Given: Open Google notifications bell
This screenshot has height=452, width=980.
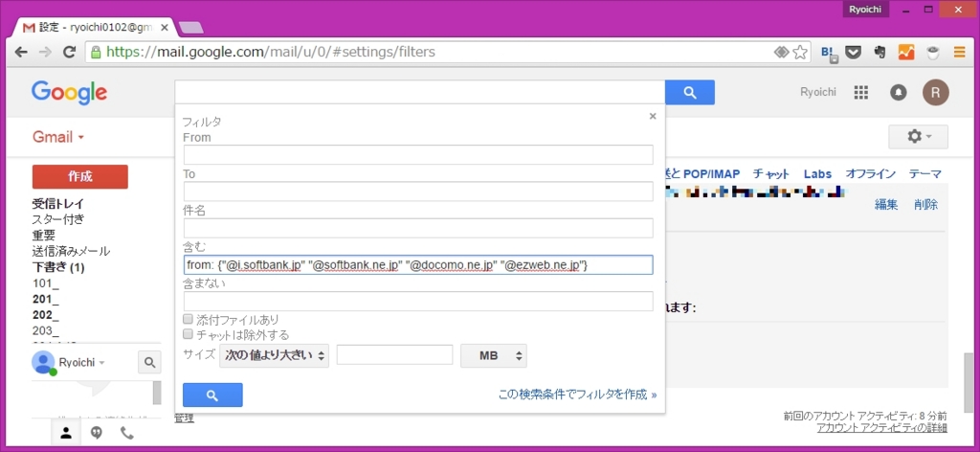Looking at the screenshot, I should pyautogui.click(x=898, y=93).
